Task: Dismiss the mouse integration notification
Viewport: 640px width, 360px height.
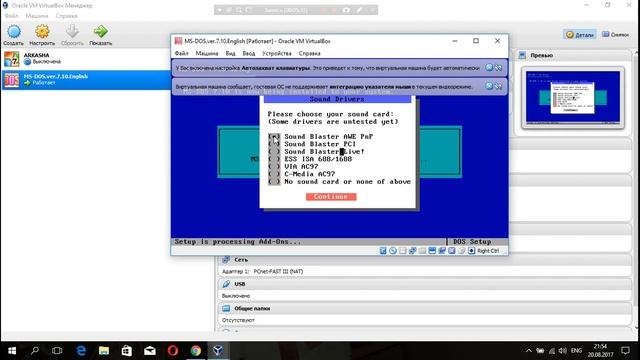Action: (x=489, y=86)
